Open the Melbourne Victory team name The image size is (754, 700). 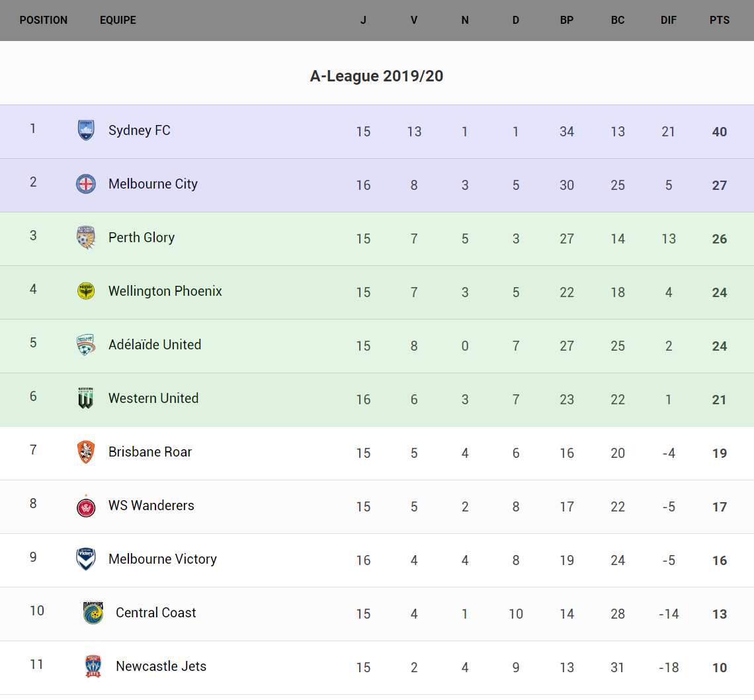(x=163, y=559)
